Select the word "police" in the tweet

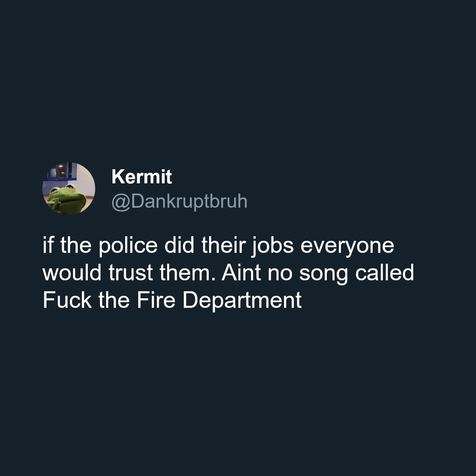pyautogui.click(x=128, y=245)
